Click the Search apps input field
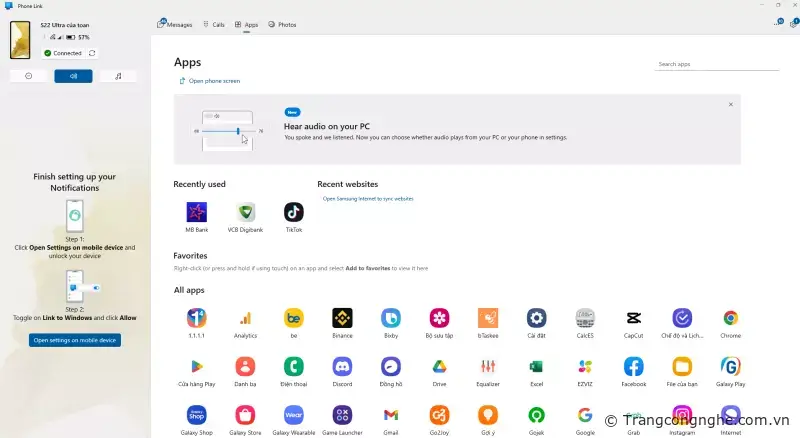 click(716, 64)
